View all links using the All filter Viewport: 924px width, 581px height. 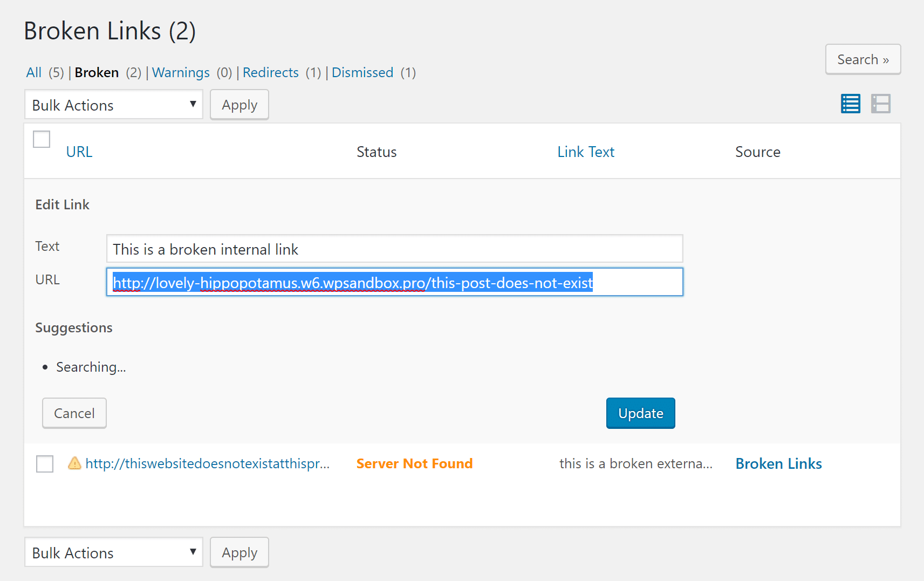point(33,72)
